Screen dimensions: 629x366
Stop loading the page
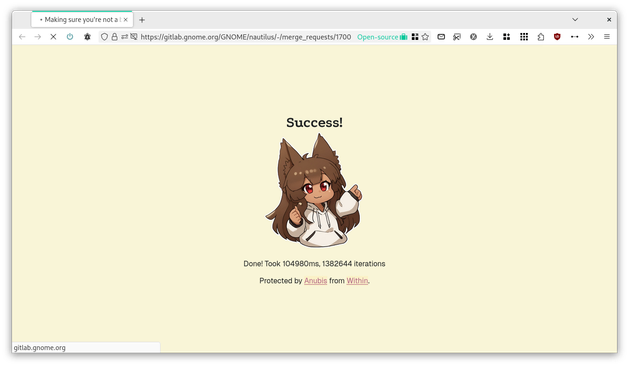[x=53, y=37]
